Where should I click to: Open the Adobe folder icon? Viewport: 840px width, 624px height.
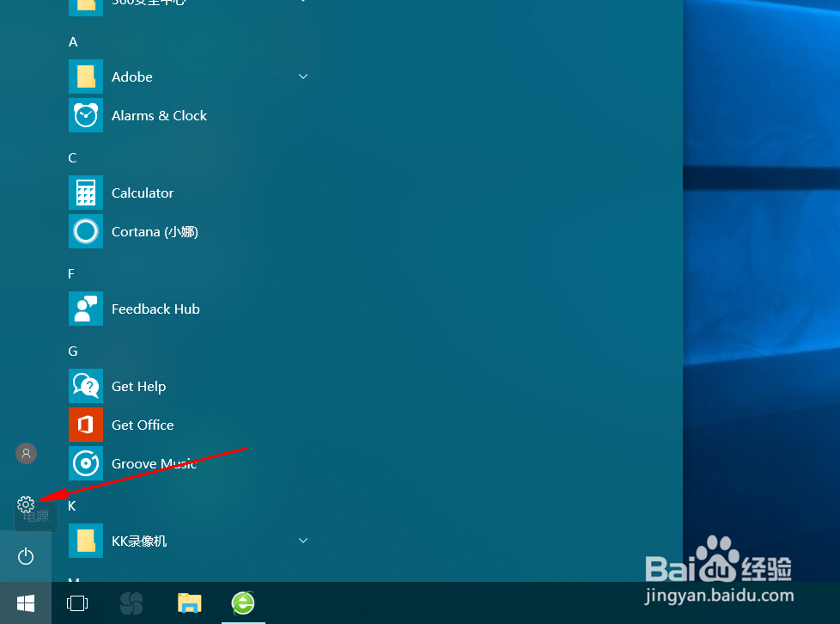tap(86, 76)
